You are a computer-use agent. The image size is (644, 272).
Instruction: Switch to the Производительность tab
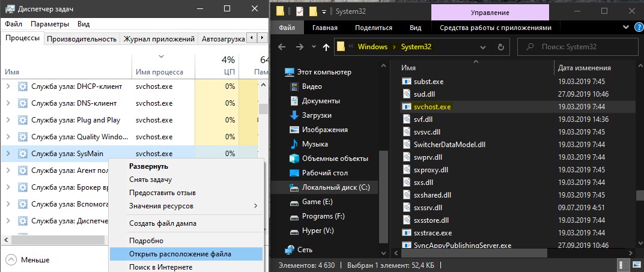pyautogui.click(x=81, y=39)
